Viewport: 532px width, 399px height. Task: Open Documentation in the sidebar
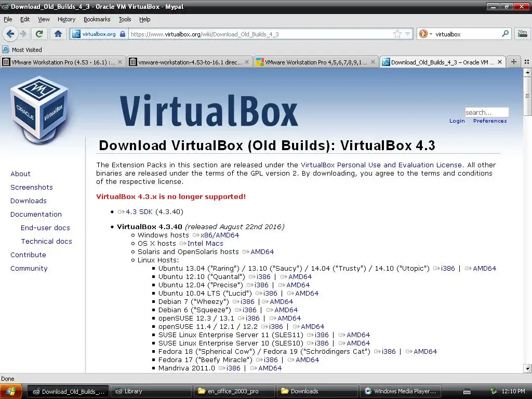point(36,215)
